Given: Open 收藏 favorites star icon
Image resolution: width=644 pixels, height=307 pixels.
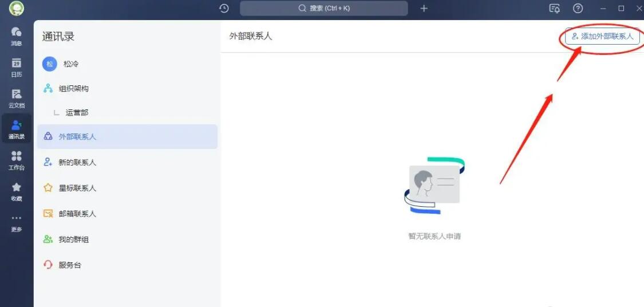Looking at the screenshot, I should (x=17, y=191).
